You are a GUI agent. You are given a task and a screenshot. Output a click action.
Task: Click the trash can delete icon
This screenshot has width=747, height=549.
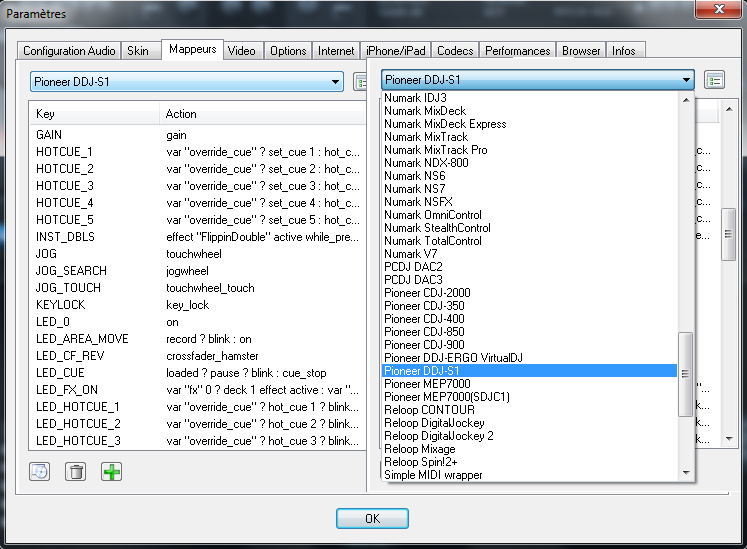click(x=76, y=471)
